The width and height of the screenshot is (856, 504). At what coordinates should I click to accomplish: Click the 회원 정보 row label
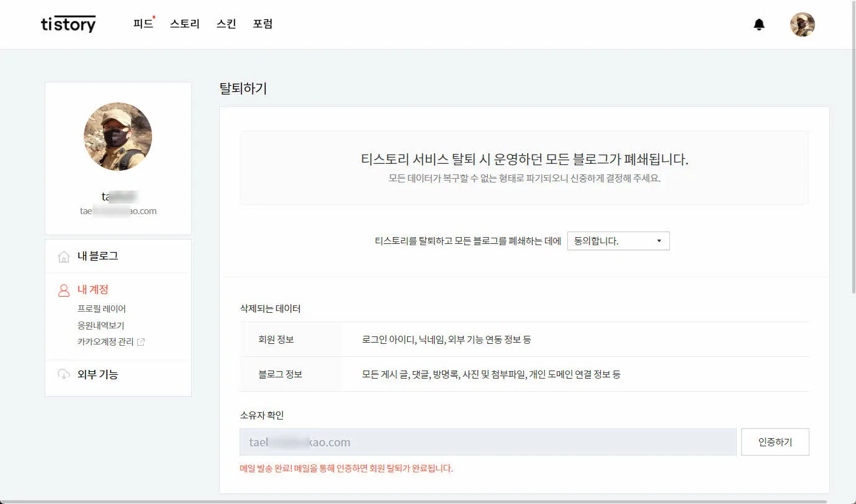[x=276, y=340]
